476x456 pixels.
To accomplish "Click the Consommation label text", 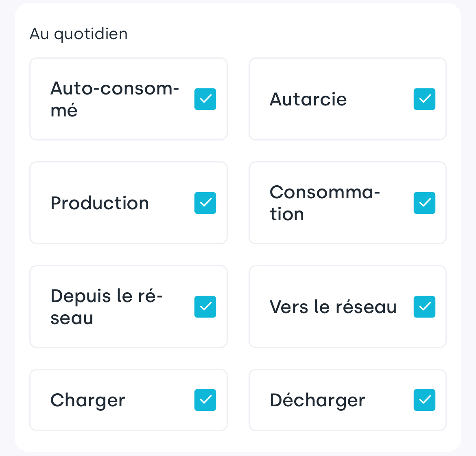I will (325, 203).
